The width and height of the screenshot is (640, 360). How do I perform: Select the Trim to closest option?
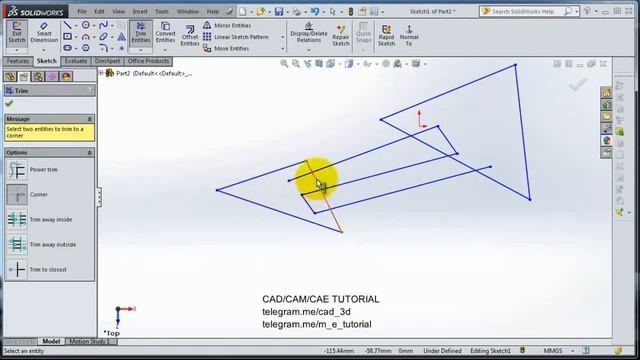click(x=37, y=269)
